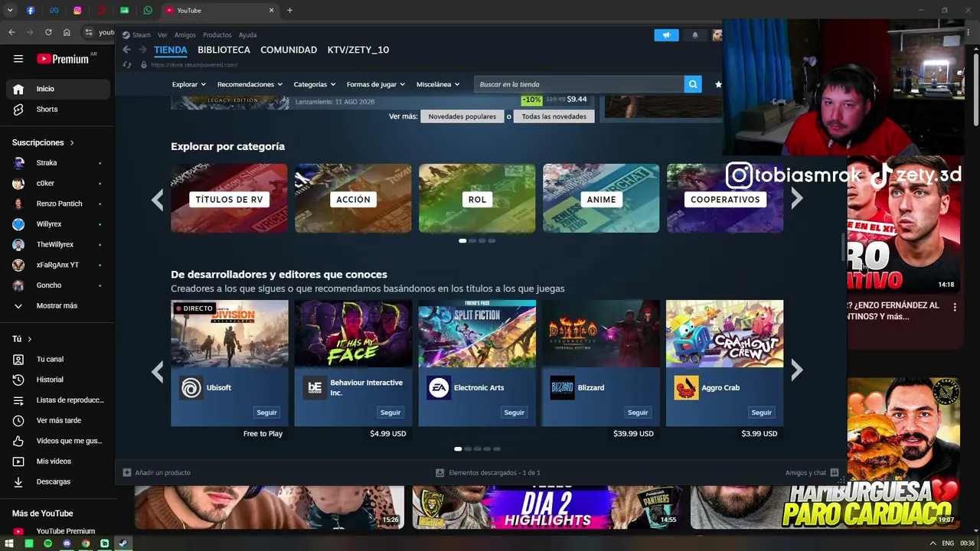Switch to Steam COMUNIDAD tab
This screenshot has width=980, height=551.
coord(289,50)
